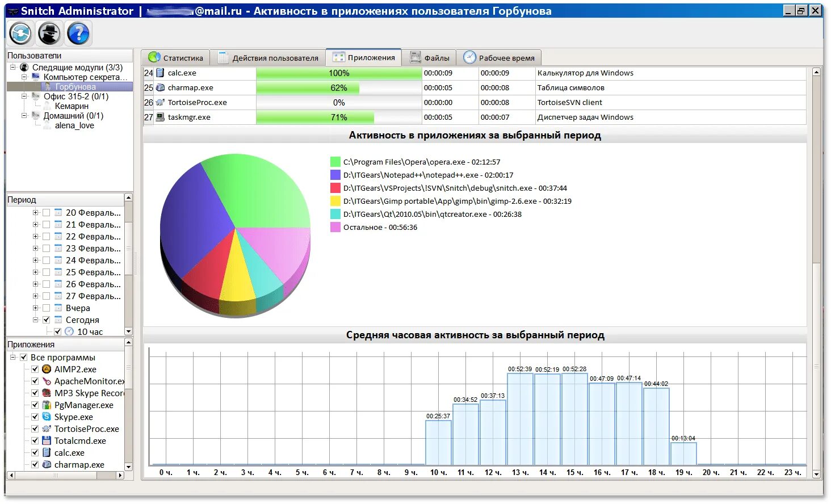The height and width of the screenshot is (504, 831).
Task: Select user Кемарин in the tree
Action: pyautogui.click(x=72, y=106)
